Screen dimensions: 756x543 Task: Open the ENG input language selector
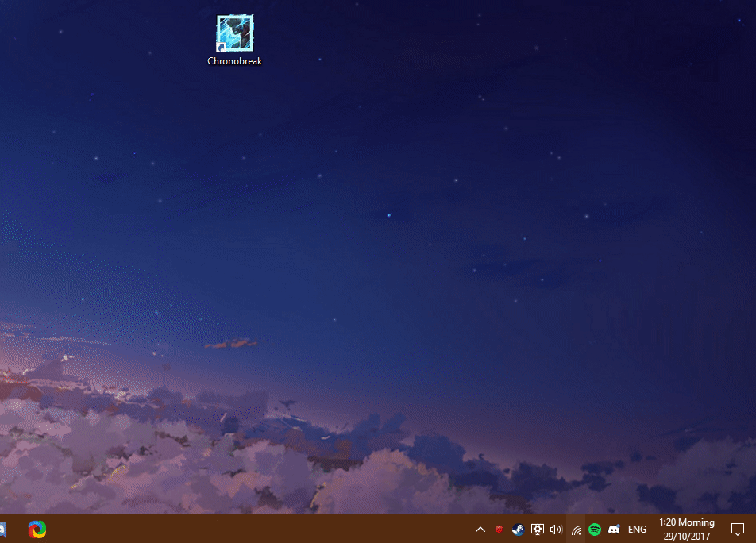point(637,530)
